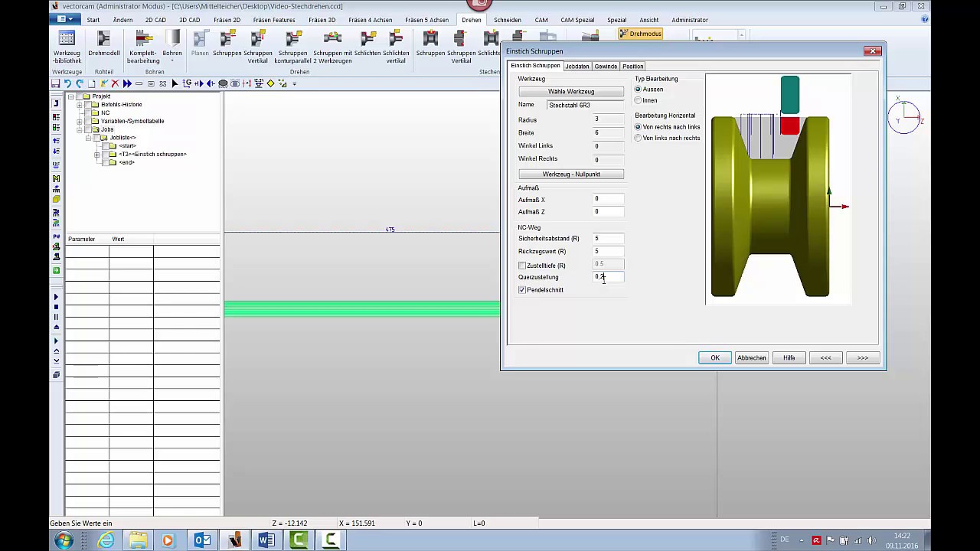
Task: Open the quick toolbar customize dropdown arrow
Action: click(295, 83)
